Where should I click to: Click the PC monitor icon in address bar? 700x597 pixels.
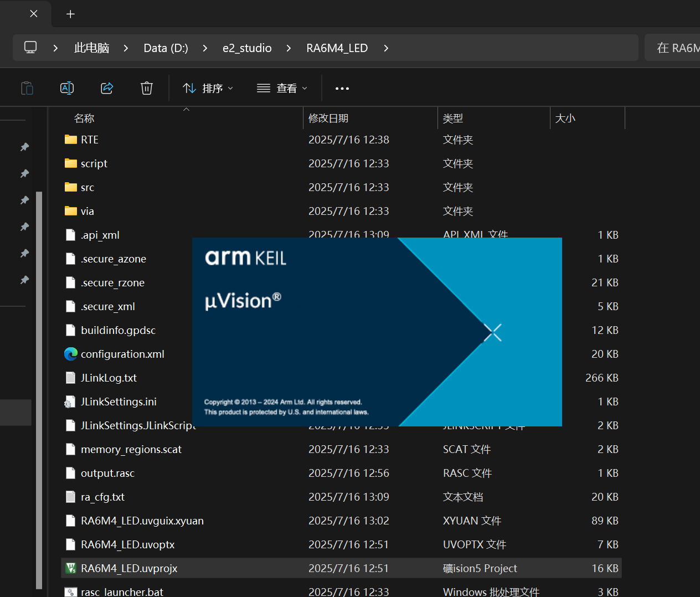30,48
